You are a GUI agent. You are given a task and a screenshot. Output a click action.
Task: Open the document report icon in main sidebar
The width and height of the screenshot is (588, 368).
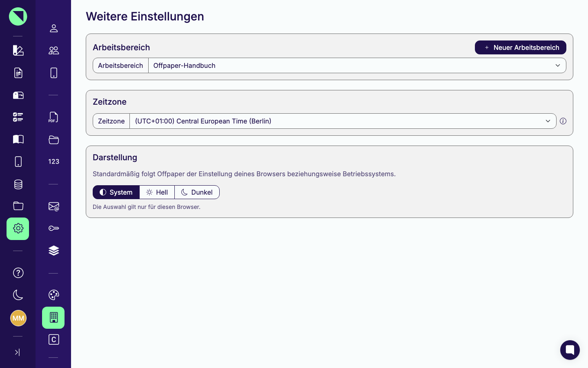(x=18, y=73)
